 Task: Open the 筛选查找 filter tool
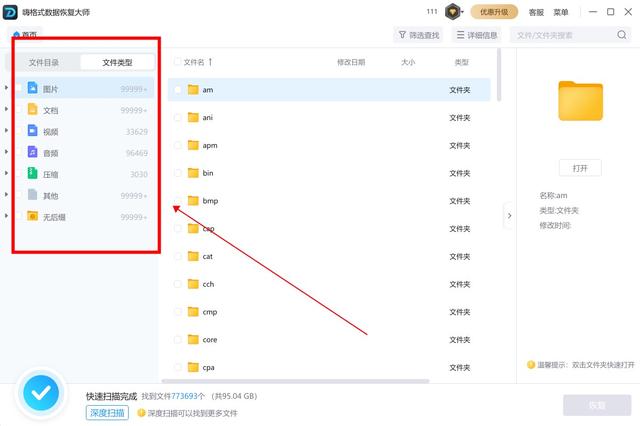419,35
